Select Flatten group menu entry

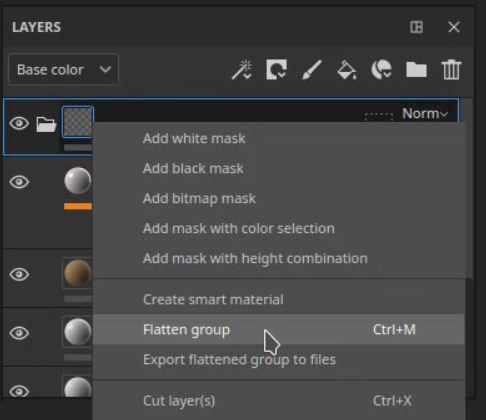278,329
